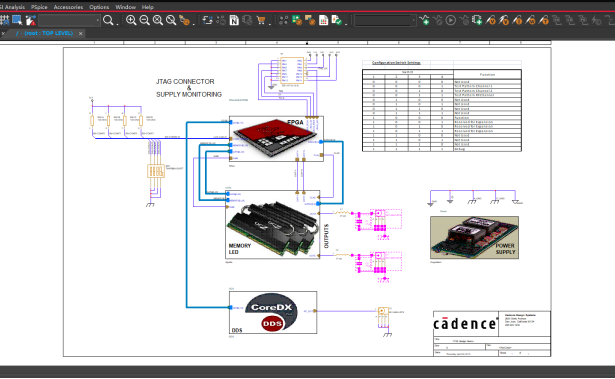Select the JTAG CONNECTOR text label

[x=185, y=82]
